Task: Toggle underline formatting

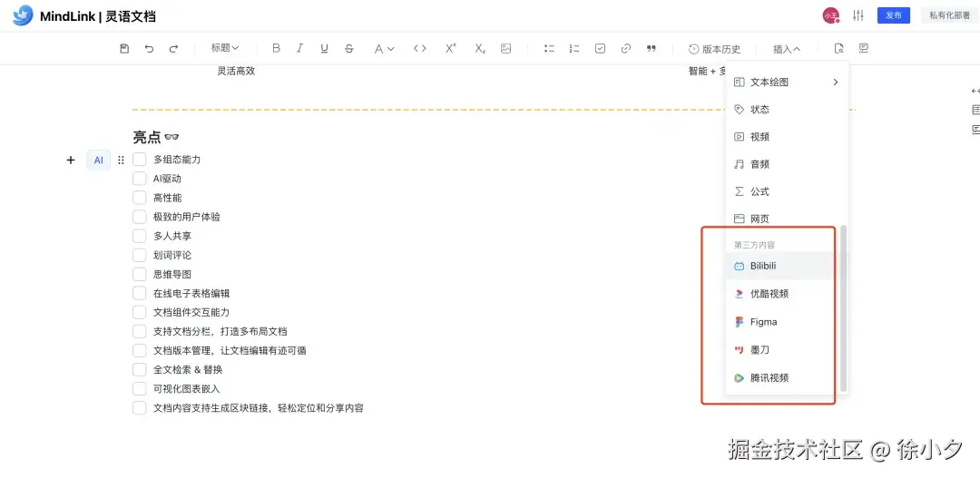Action: point(324,49)
